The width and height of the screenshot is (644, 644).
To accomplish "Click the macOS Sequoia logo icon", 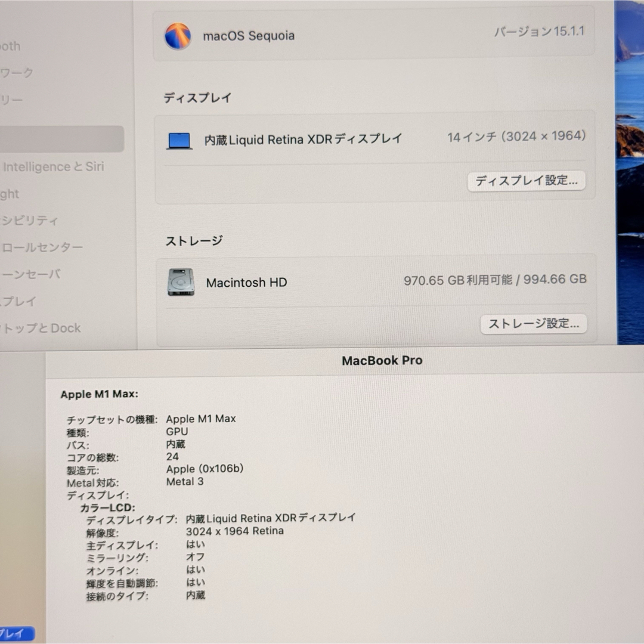I will (178, 36).
